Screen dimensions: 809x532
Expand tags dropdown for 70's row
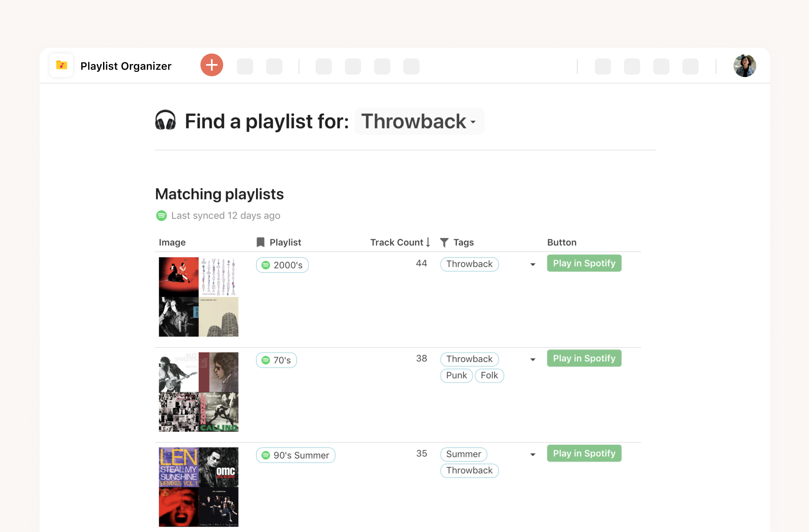533,360
